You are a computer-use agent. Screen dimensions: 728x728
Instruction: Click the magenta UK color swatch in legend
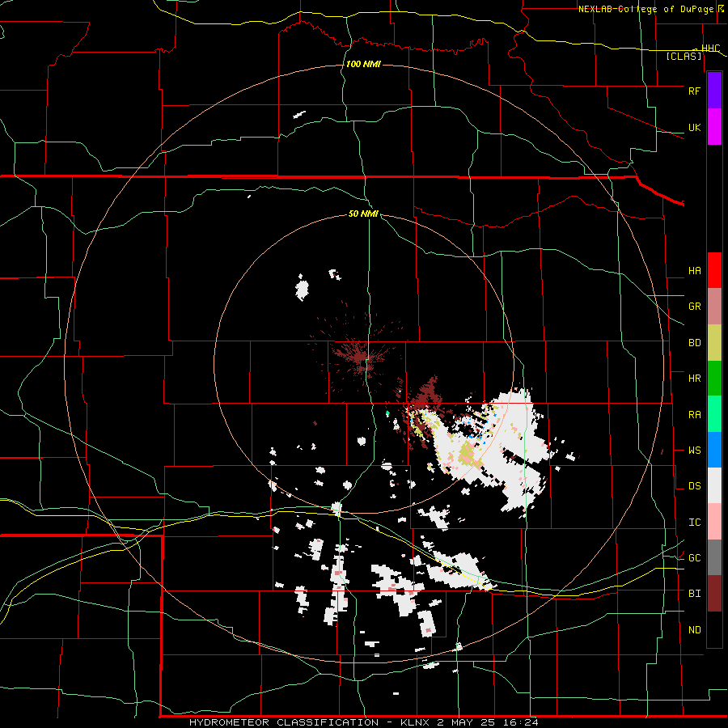pyautogui.click(x=714, y=127)
